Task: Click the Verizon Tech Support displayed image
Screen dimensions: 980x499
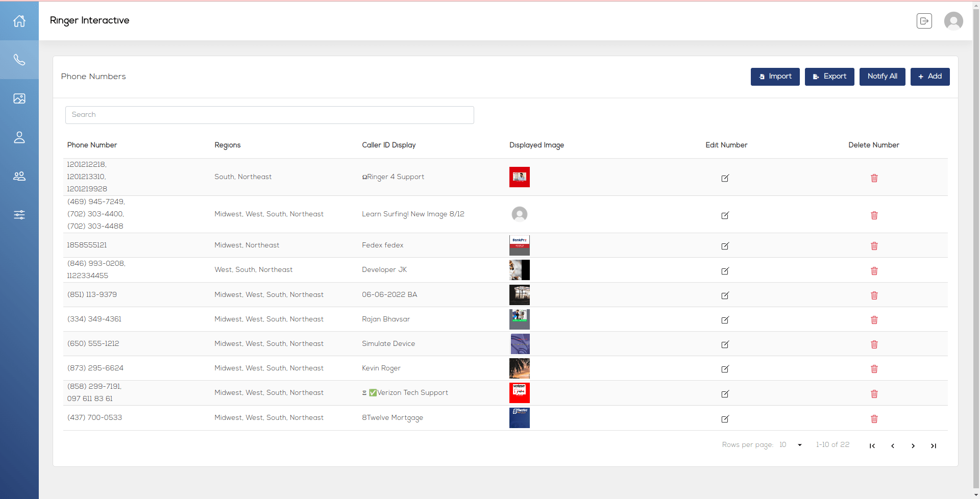Action: click(519, 393)
